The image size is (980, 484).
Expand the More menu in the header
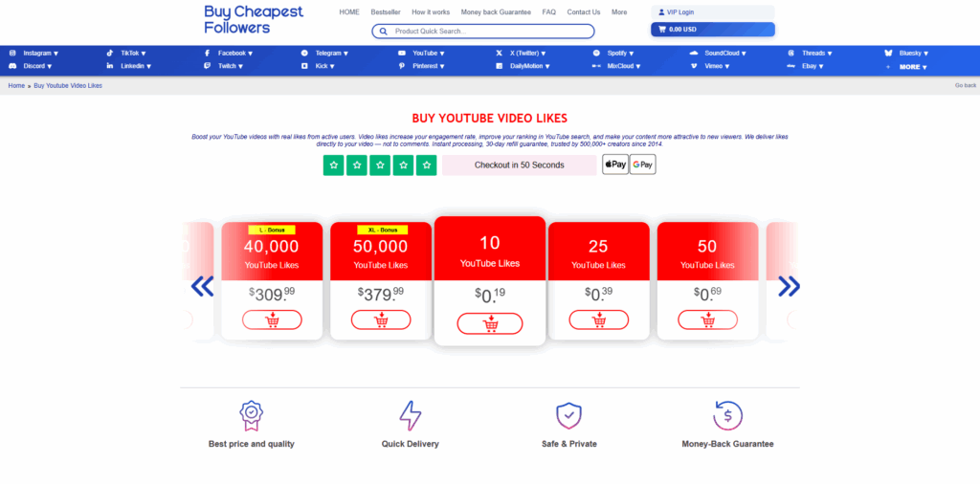(619, 11)
